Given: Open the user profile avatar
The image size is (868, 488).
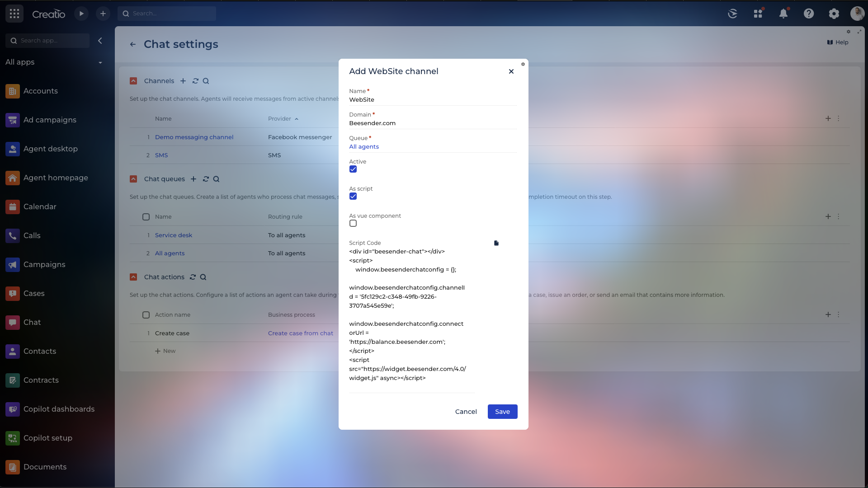Looking at the screenshot, I should [x=858, y=14].
